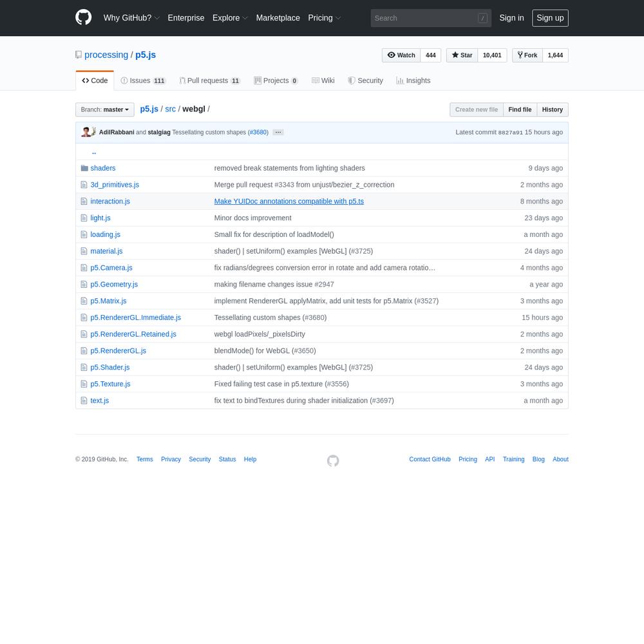
Task: Click the file icon beside light.js
Action: point(84,218)
